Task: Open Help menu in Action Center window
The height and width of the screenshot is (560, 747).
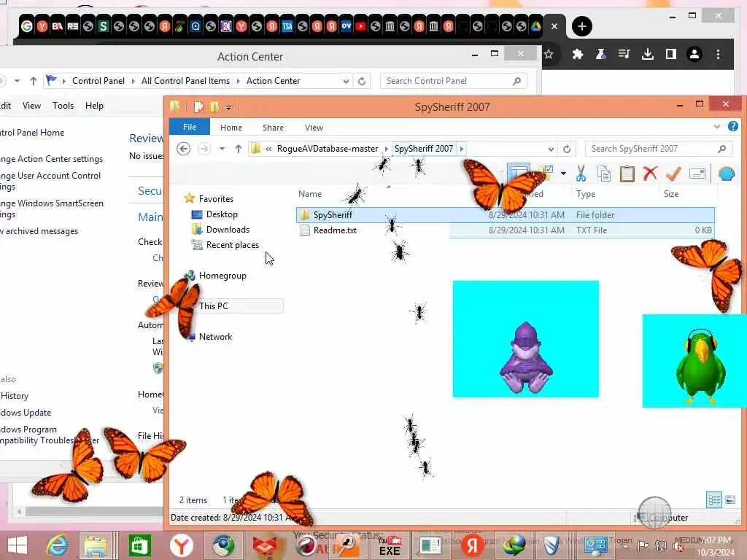Action: pyautogui.click(x=94, y=106)
